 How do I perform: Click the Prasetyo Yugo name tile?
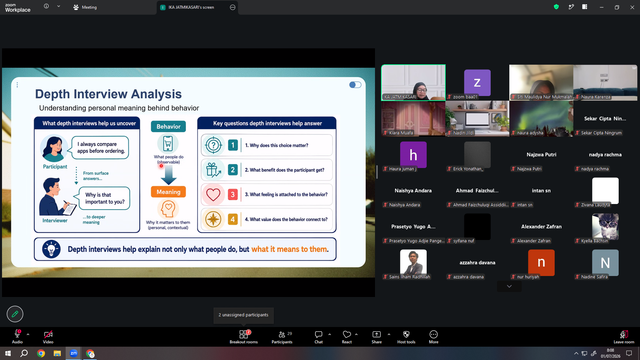[413, 227]
